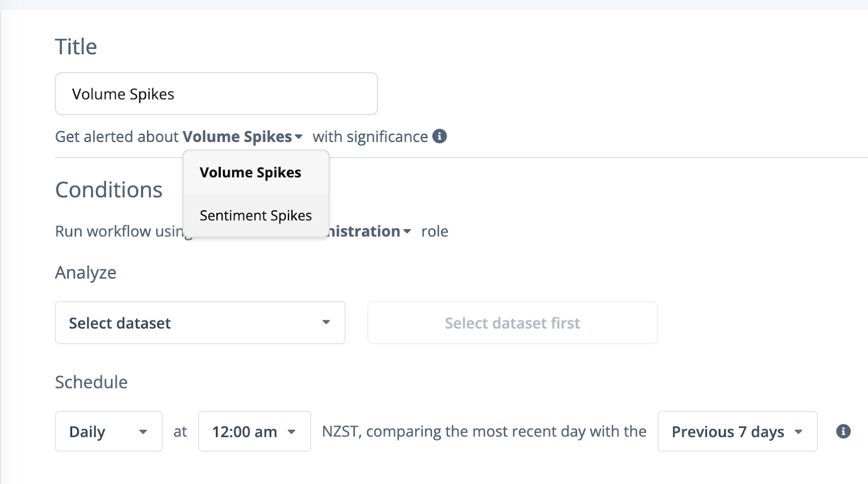Select Sentiment Spikes from the open menu
Image resolution: width=868 pixels, height=484 pixels.
256,216
